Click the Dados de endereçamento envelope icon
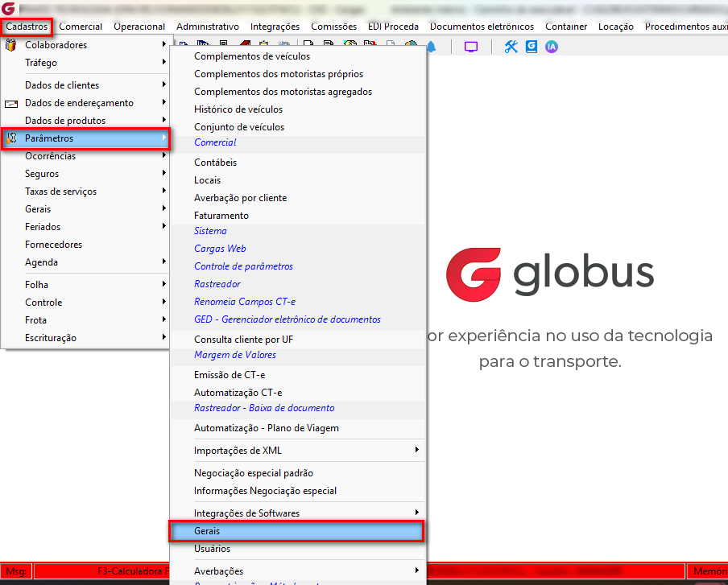Screen dimensions: 728x585 11,104
